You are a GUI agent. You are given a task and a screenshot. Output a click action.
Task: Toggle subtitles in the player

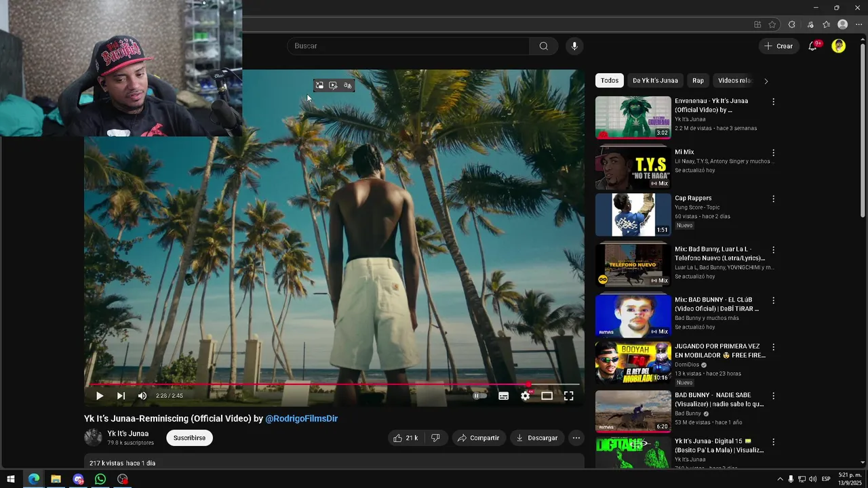pyautogui.click(x=503, y=396)
